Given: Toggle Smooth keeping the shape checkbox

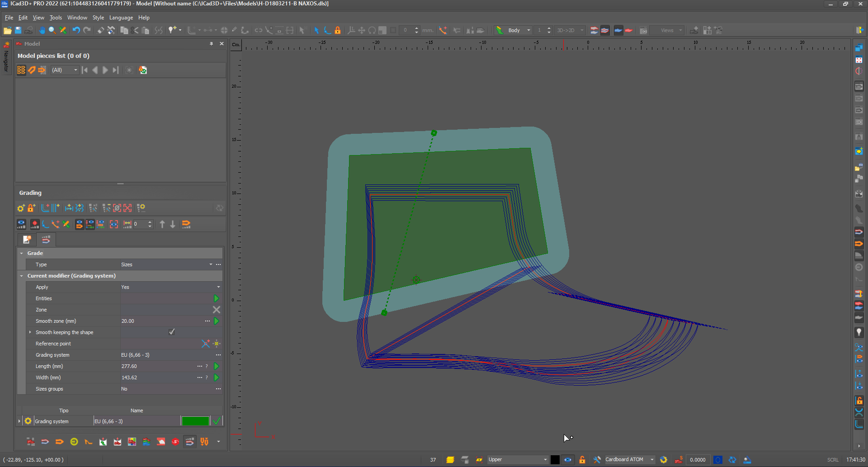Looking at the screenshot, I should tap(172, 332).
